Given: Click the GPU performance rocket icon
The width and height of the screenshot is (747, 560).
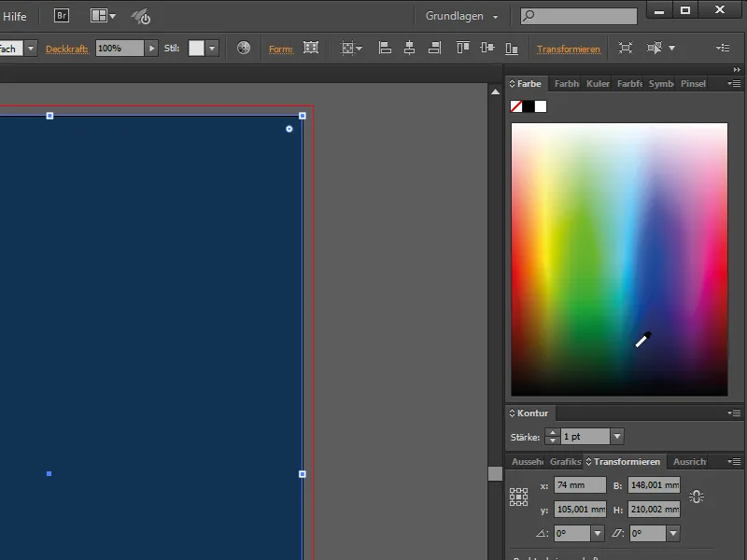Looking at the screenshot, I should pos(141,17).
